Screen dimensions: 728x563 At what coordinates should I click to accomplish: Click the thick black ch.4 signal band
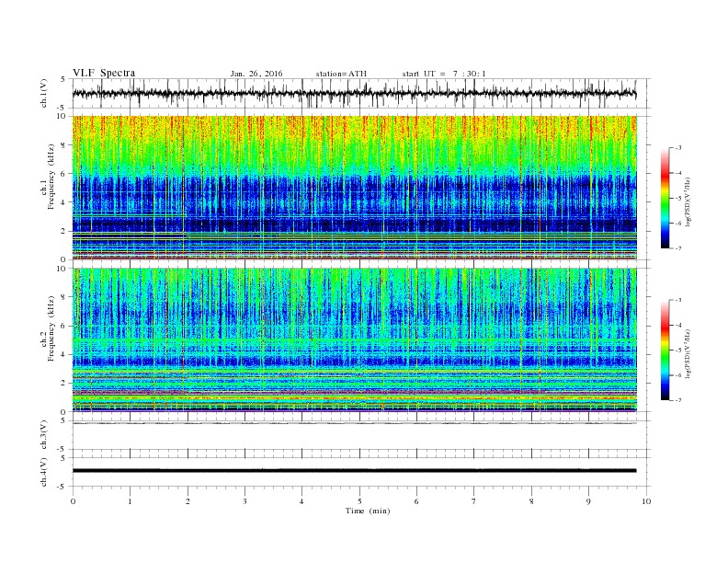354,471
